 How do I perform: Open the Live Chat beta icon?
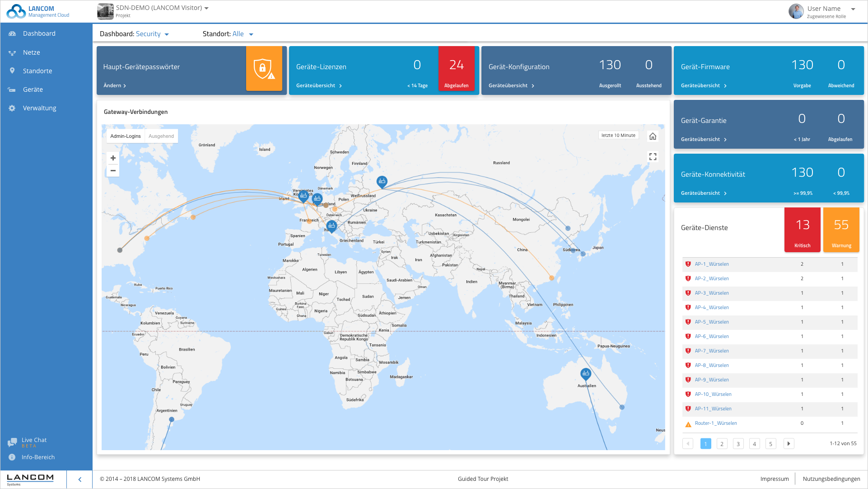13,442
